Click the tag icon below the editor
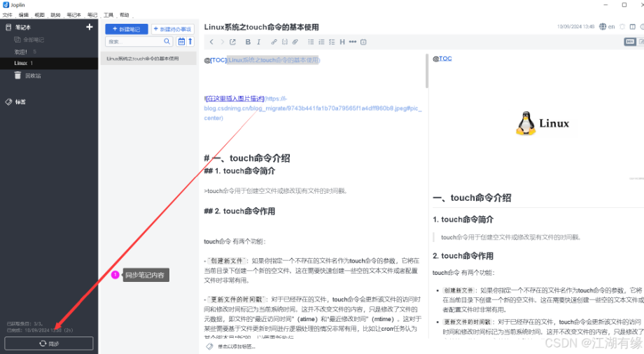Viewport: 644px width, 354px height. point(209,346)
